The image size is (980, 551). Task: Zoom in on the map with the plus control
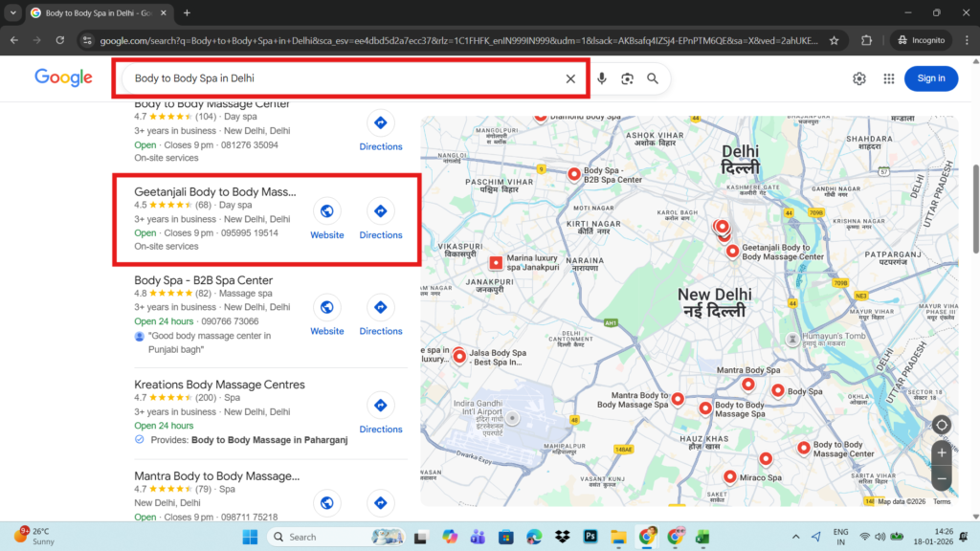click(x=942, y=452)
